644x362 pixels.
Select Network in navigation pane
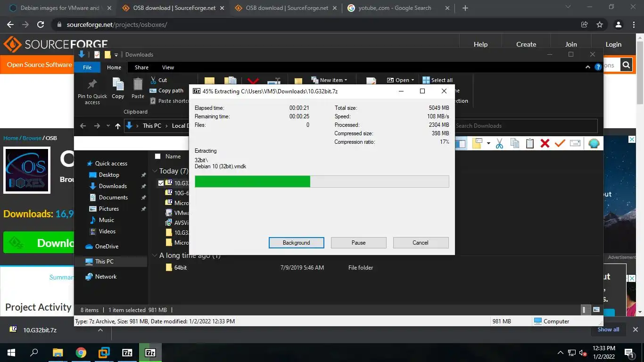coord(106,277)
